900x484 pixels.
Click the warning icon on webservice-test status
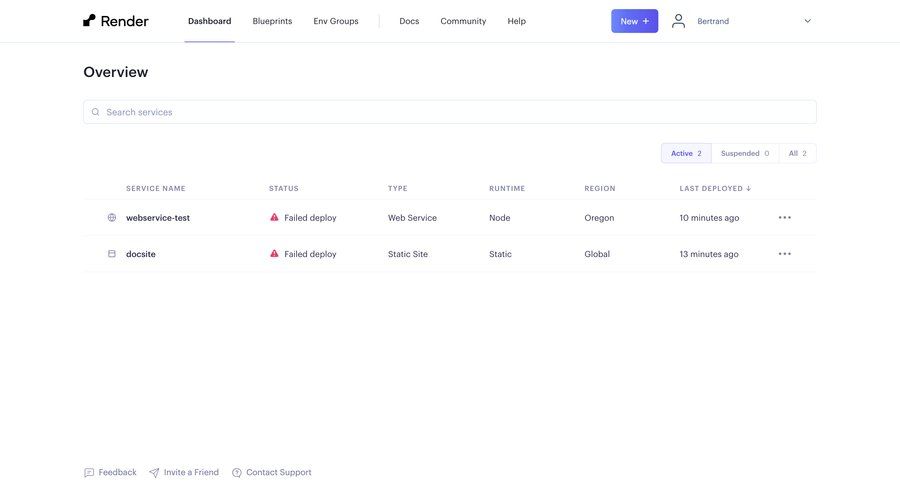pyautogui.click(x=275, y=217)
